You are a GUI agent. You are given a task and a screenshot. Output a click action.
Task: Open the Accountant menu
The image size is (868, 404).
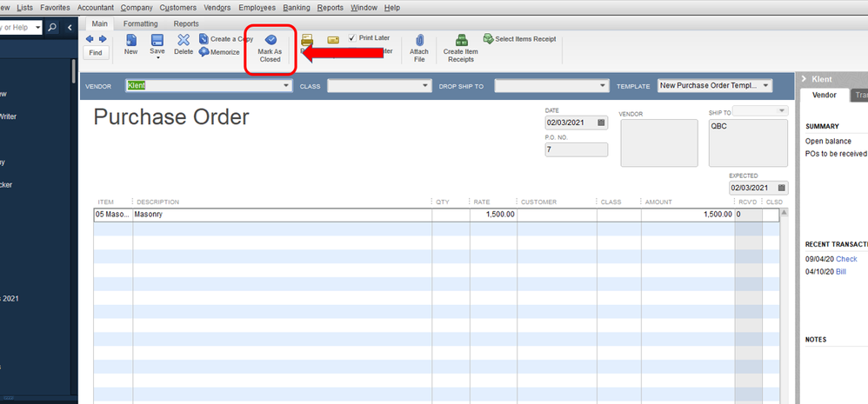click(95, 8)
